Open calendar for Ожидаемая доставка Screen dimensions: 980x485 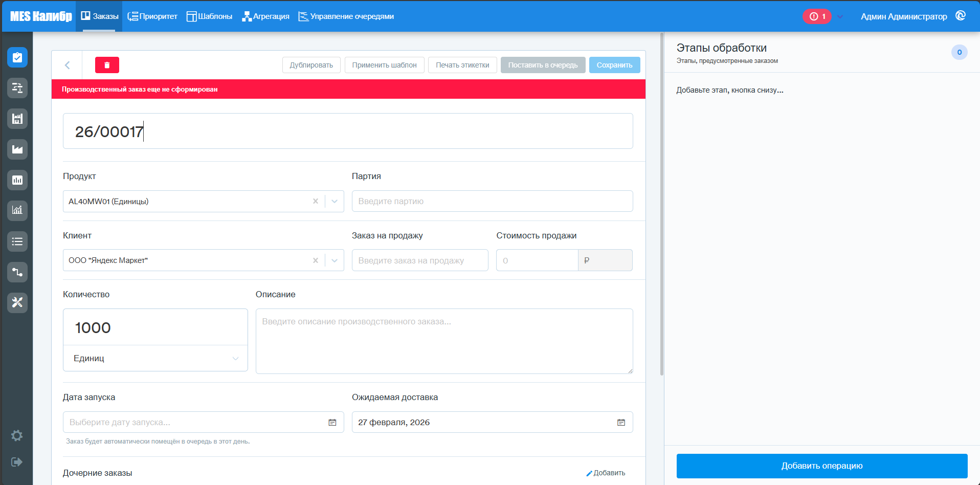click(x=621, y=422)
